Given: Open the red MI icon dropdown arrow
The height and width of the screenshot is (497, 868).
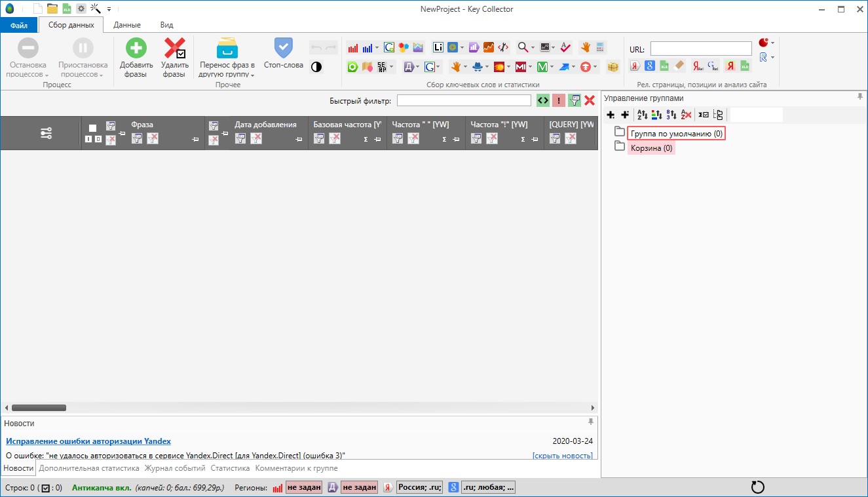Looking at the screenshot, I should [x=530, y=67].
